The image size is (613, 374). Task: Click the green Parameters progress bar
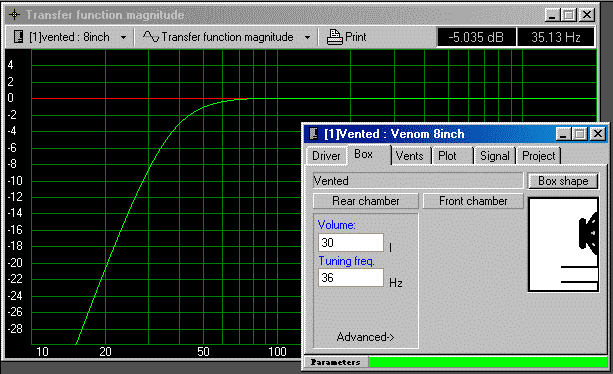pyautogui.click(x=488, y=362)
